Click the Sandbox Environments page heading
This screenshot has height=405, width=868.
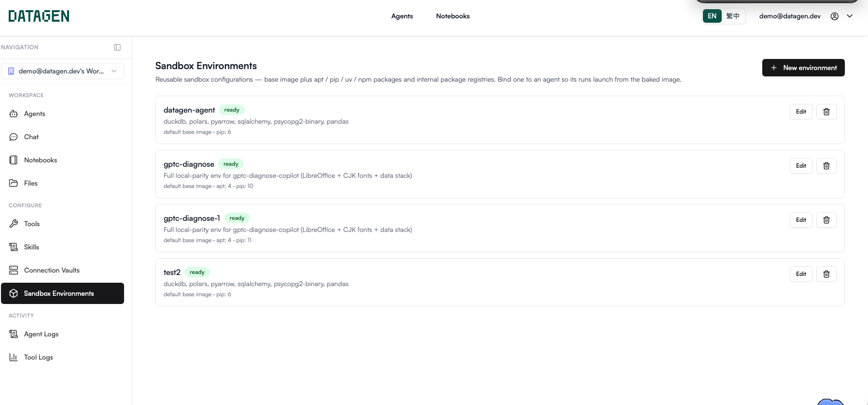point(206,66)
